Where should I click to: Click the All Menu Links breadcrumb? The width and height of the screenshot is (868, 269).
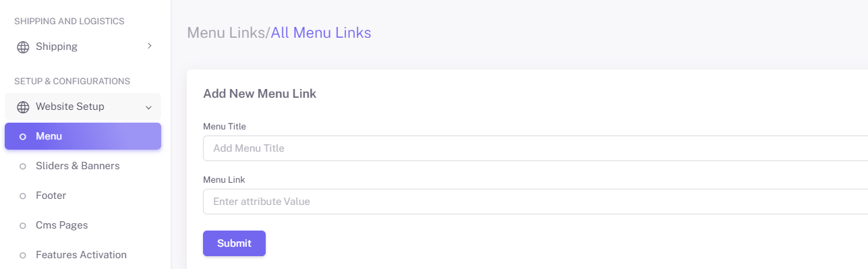point(321,32)
